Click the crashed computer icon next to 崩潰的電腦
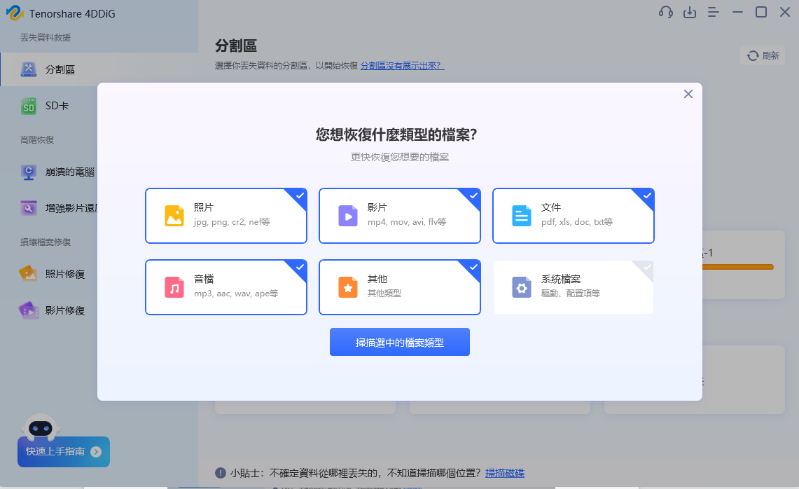This screenshot has height=489, width=799. pyautogui.click(x=29, y=172)
